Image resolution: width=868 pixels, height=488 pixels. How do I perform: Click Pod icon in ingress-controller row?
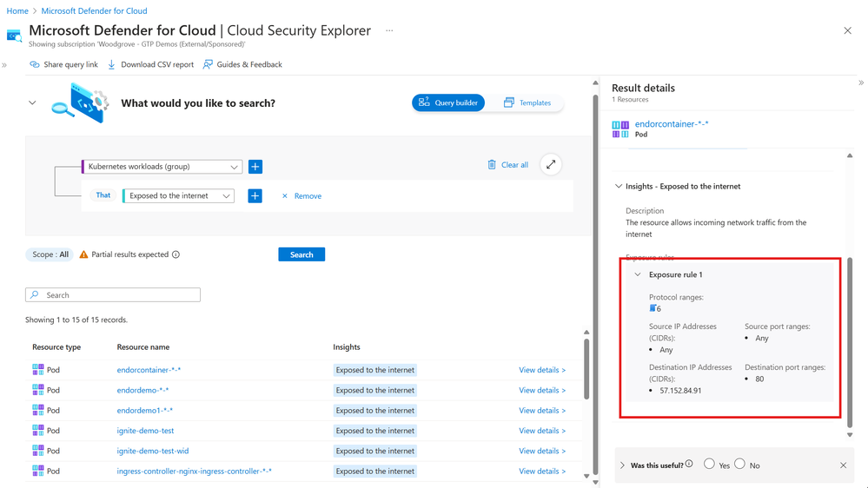click(x=37, y=471)
